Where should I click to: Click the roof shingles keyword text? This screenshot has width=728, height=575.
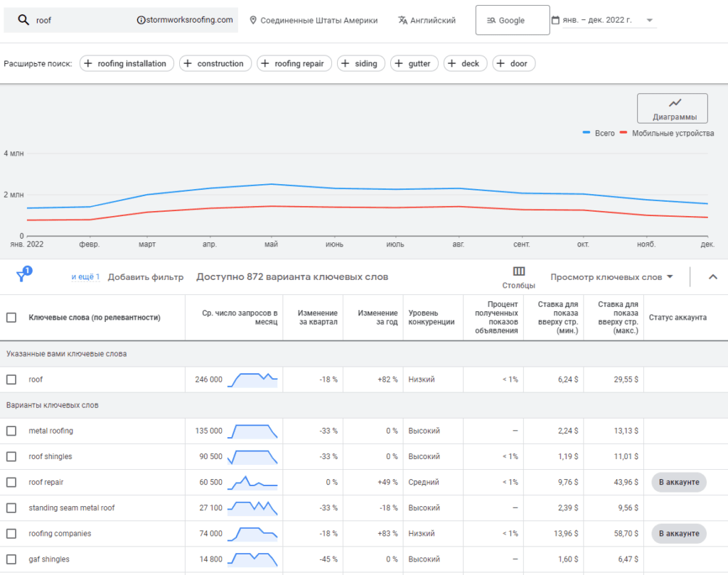pyautogui.click(x=50, y=456)
